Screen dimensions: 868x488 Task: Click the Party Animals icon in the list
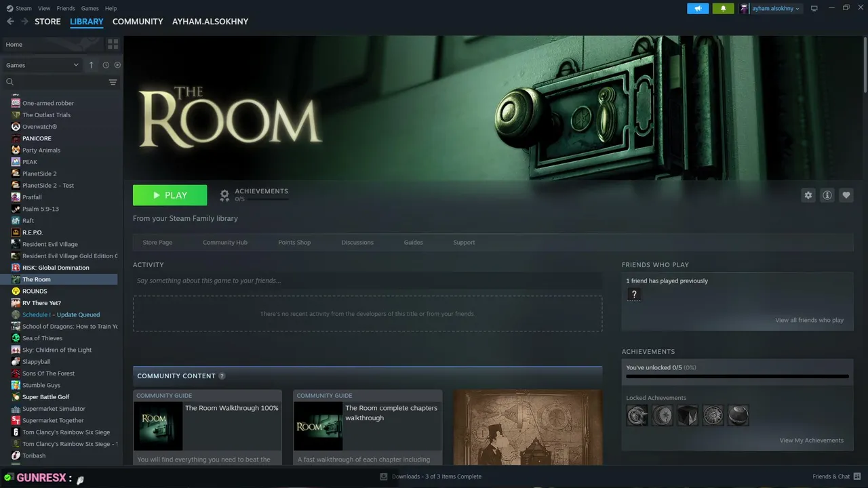pos(16,150)
